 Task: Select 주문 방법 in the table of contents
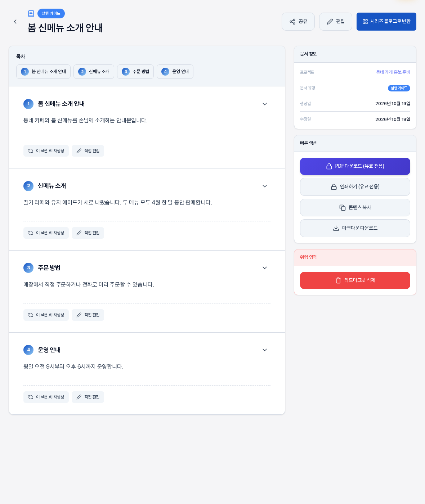135,72
